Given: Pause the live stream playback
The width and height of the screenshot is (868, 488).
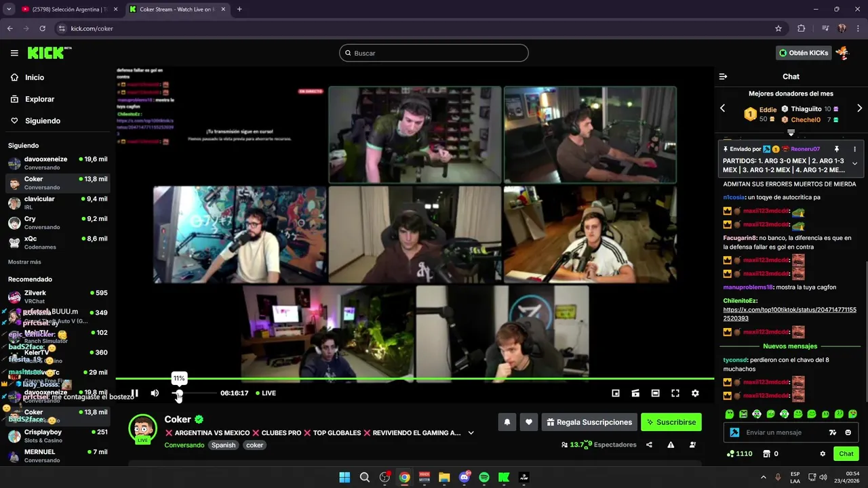Looking at the screenshot, I should point(134,393).
